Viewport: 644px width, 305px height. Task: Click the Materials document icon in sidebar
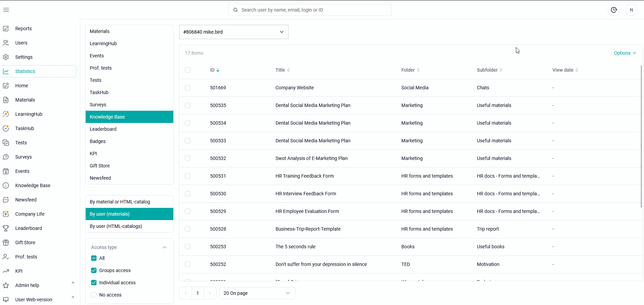(x=6, y=100)
